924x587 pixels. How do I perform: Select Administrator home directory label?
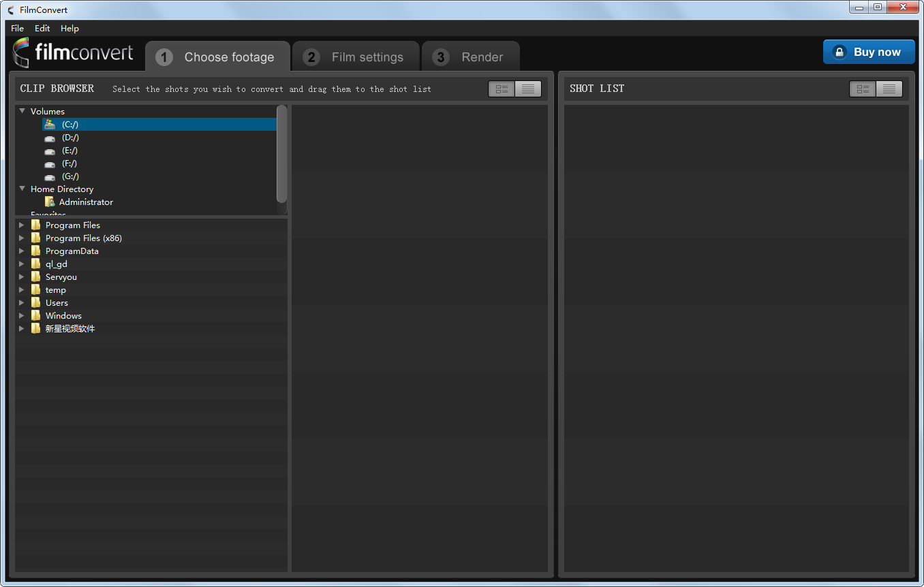point(86,202)
